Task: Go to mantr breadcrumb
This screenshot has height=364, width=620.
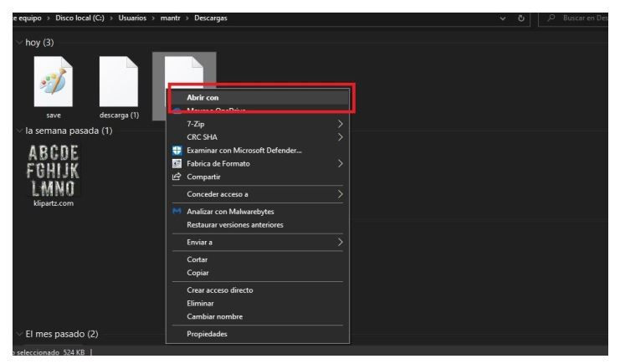Action: (171, 18)
